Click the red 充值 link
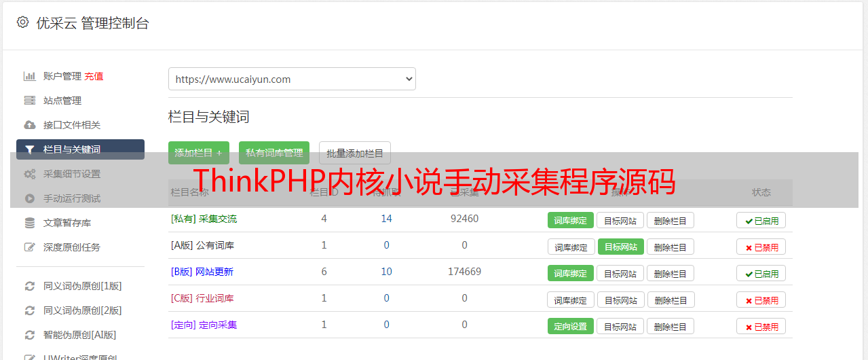This screenshot has height=360, width=868. click(94, 76)
